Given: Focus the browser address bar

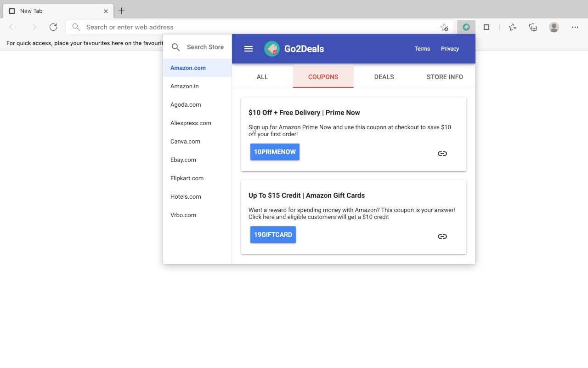Looking at the screenshot, I should (x=260, y=27).
